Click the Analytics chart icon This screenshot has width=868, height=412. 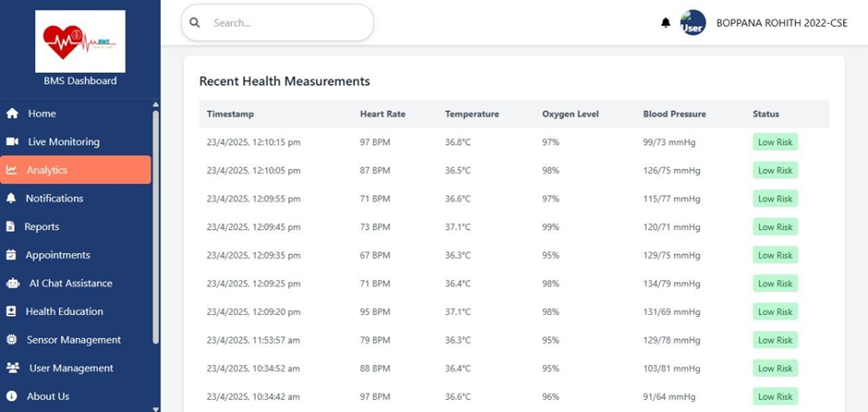[11, 170]
